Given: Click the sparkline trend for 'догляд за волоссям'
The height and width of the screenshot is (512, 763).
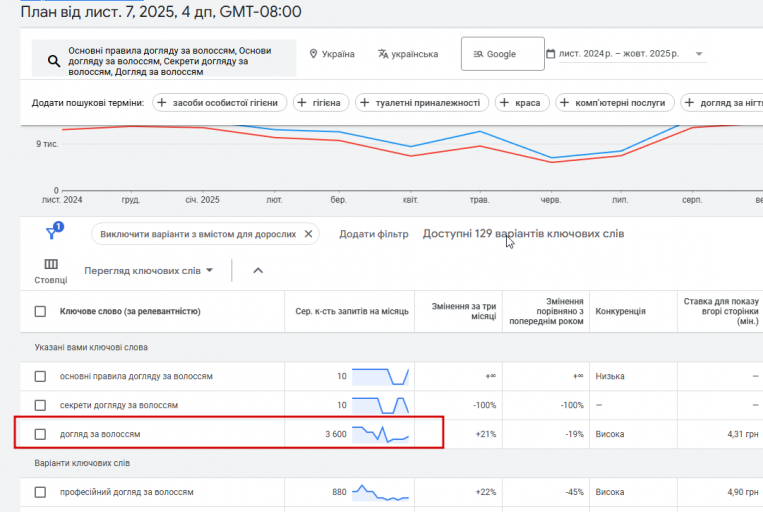Looking at the screenshot, I should 381,434.
